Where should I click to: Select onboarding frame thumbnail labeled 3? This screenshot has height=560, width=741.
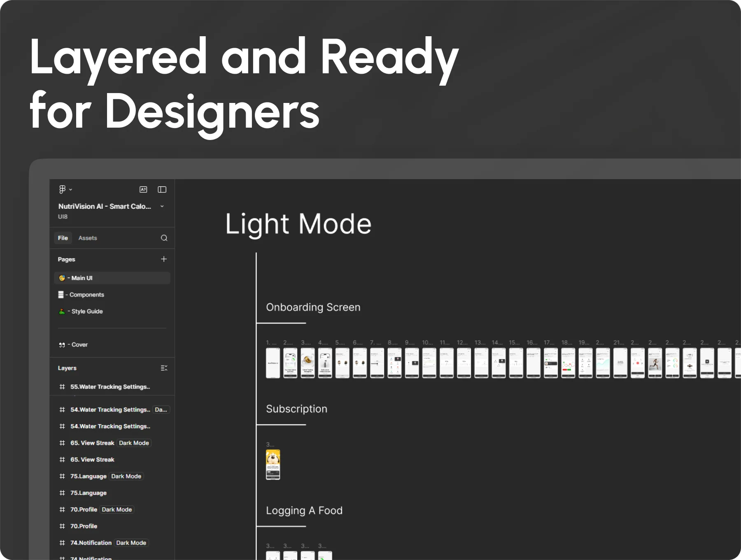[x=308, y=363]
